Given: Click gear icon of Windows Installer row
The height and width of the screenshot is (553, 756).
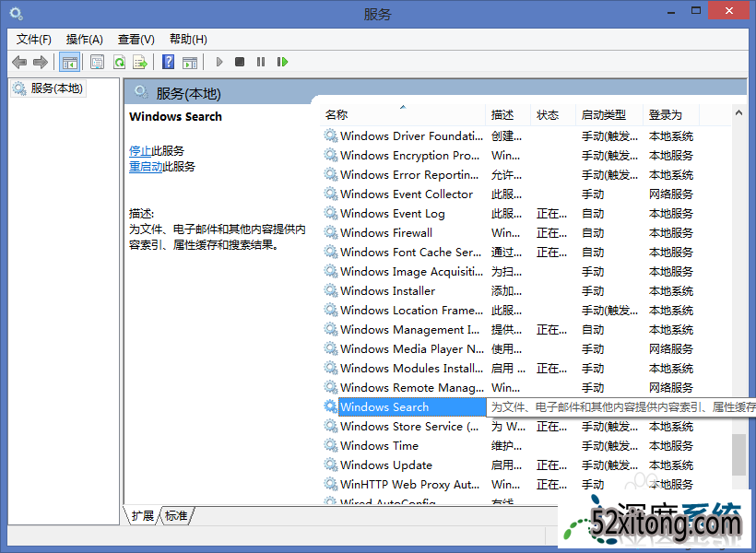Looking at the screenshot, I should coord(330,290).
